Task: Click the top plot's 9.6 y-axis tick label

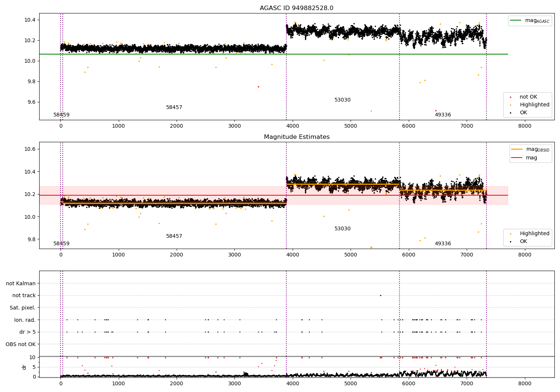Action: point(31,102)
